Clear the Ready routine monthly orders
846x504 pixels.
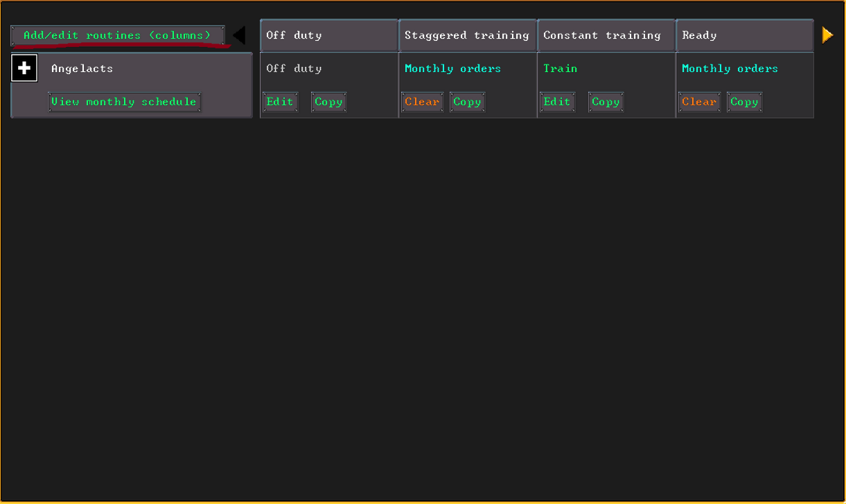[700, 102]
